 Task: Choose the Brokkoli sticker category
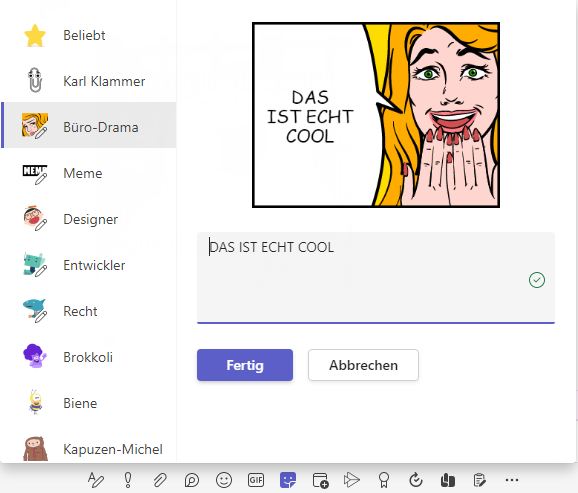click(89, 357)
